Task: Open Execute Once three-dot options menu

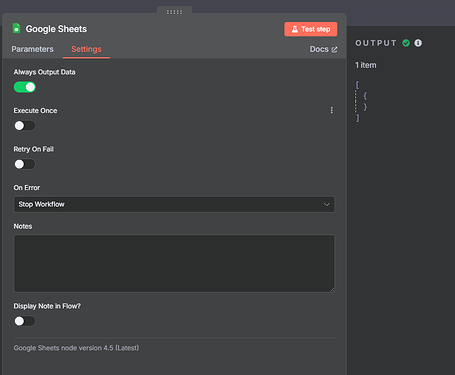Action: click(331, 110)
